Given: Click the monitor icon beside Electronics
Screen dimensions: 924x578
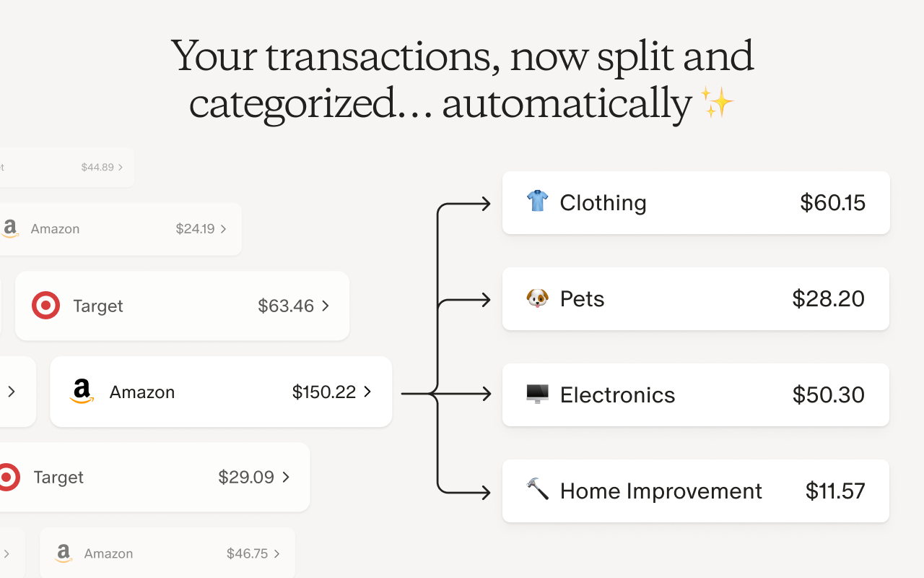Looking at the screenshot, I should (x=537, y=394).
